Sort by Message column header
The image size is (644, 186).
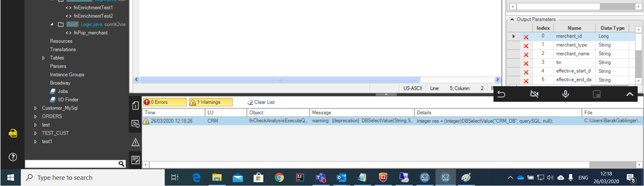[x=362, y=112]
